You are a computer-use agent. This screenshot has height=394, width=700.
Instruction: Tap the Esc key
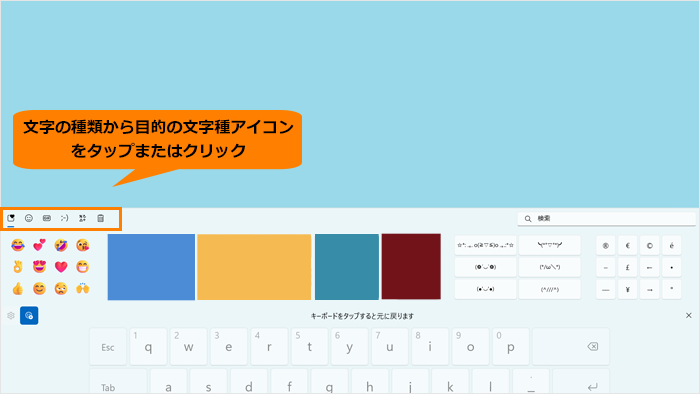pyautogui.click(x=108, y=347)
